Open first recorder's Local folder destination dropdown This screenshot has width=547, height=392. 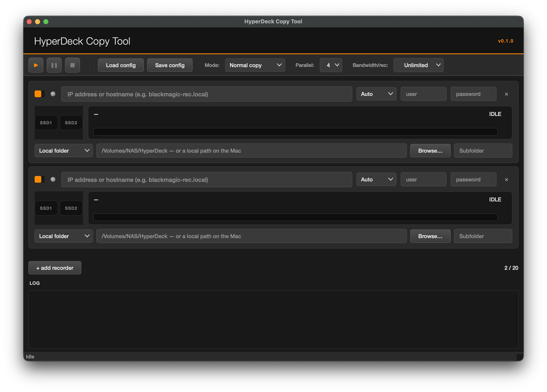[64, 151]
